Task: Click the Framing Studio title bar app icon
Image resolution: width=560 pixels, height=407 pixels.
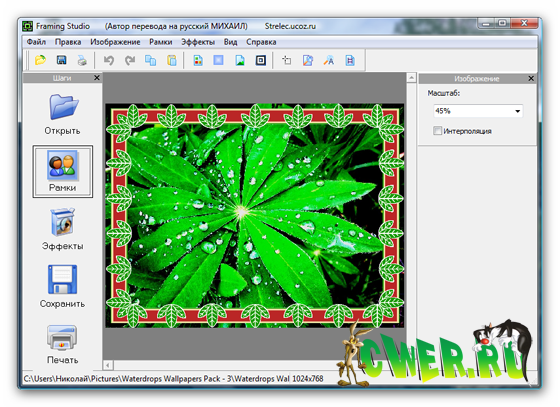Action: pos(27,26)
